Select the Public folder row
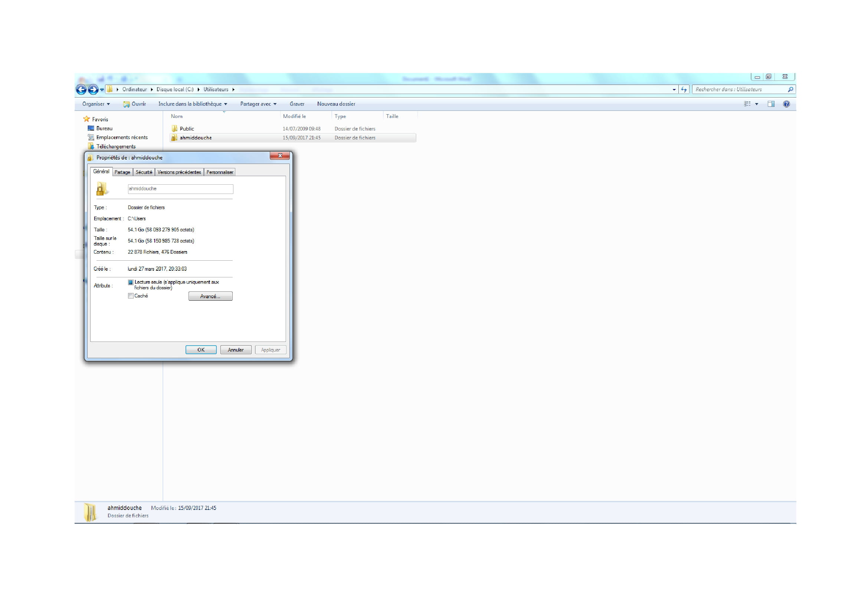 (293, 129)
